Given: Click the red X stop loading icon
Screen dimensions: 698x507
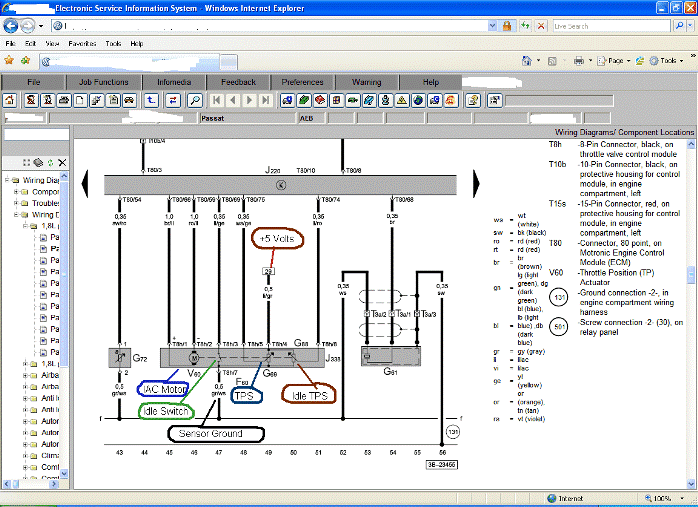Looking at the screenshot, I should pos(541,26).
